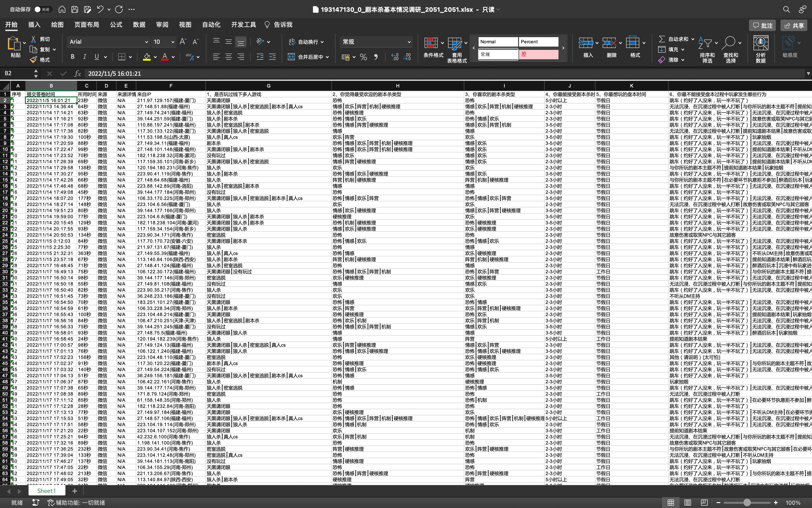Toggle center text horizontally
The width and height of the screenshot is (812, 508).
(229, 57)
